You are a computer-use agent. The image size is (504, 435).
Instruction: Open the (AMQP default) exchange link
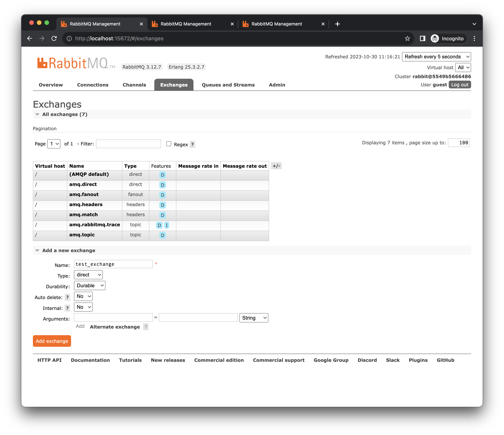89,175
